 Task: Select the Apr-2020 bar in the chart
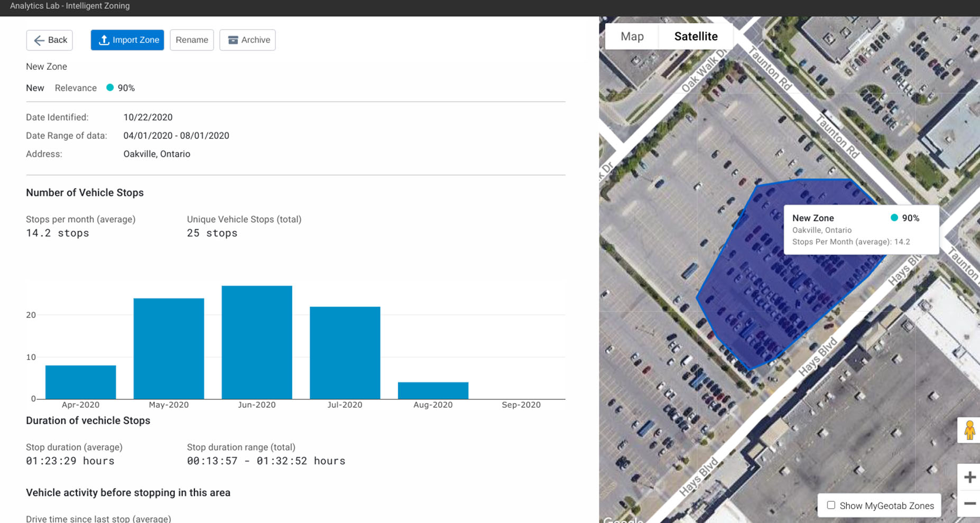point(80,380)
